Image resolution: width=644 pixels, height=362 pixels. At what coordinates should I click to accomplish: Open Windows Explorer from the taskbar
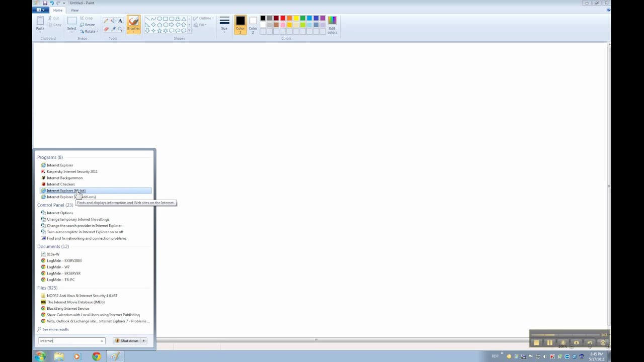(59, 356)
